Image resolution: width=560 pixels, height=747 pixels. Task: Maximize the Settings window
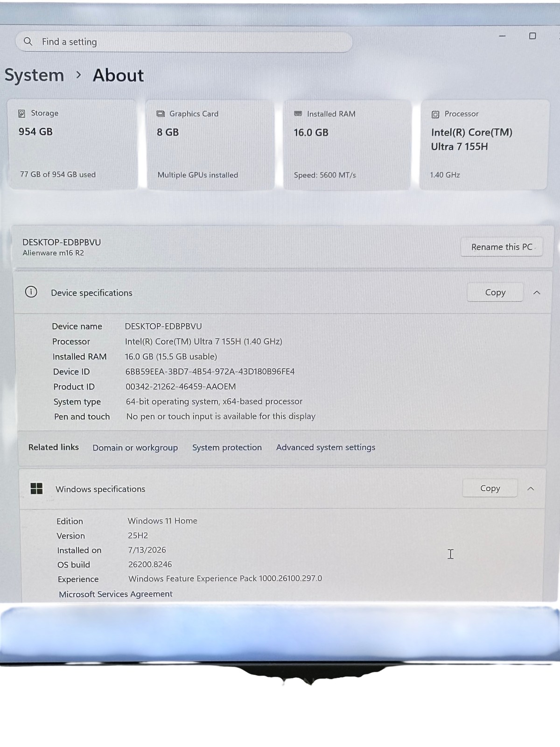pos(532,36)
